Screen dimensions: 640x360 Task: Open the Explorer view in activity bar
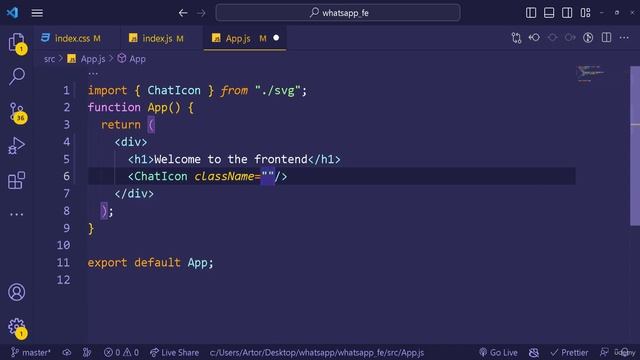coord(17,42)
